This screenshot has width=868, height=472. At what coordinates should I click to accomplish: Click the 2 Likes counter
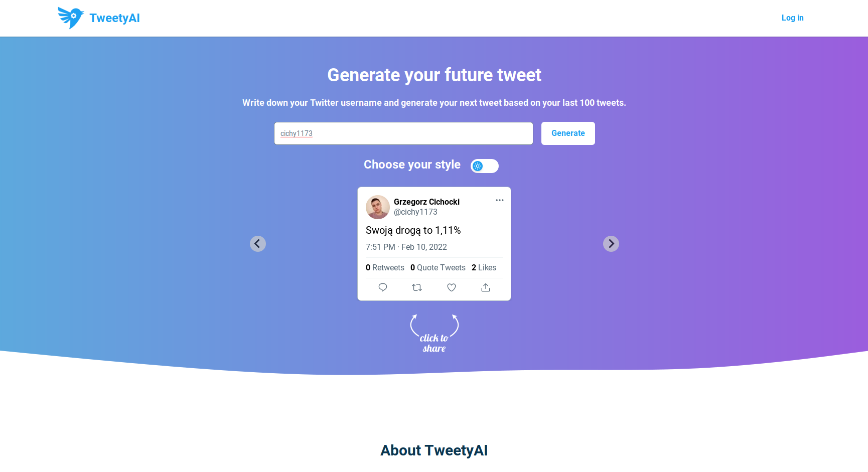point(483,267)
